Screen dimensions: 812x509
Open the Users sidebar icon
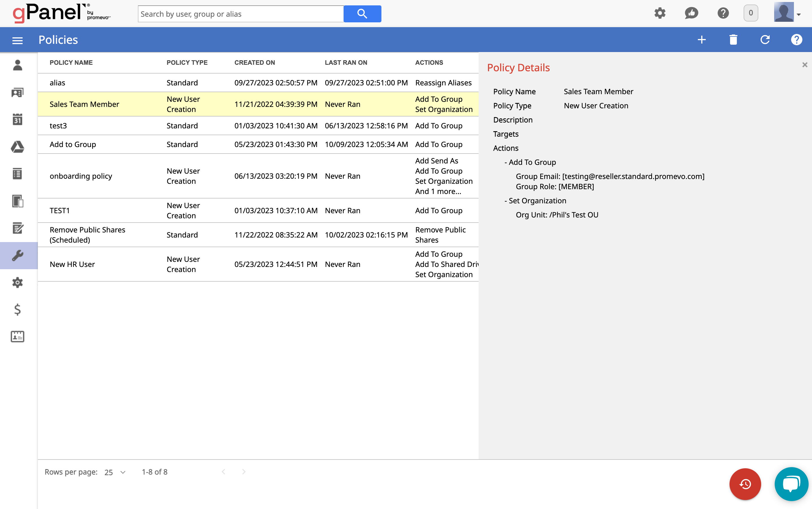(18, 65)
